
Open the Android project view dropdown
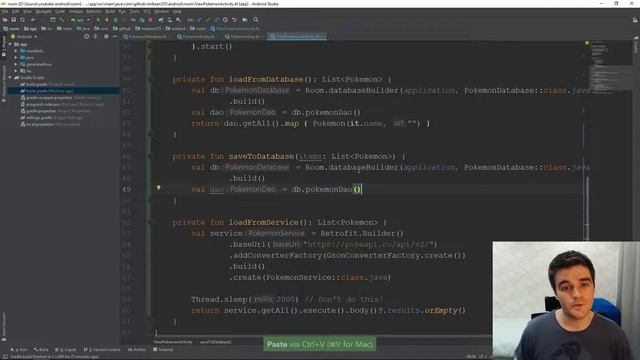tap(24, 36)
